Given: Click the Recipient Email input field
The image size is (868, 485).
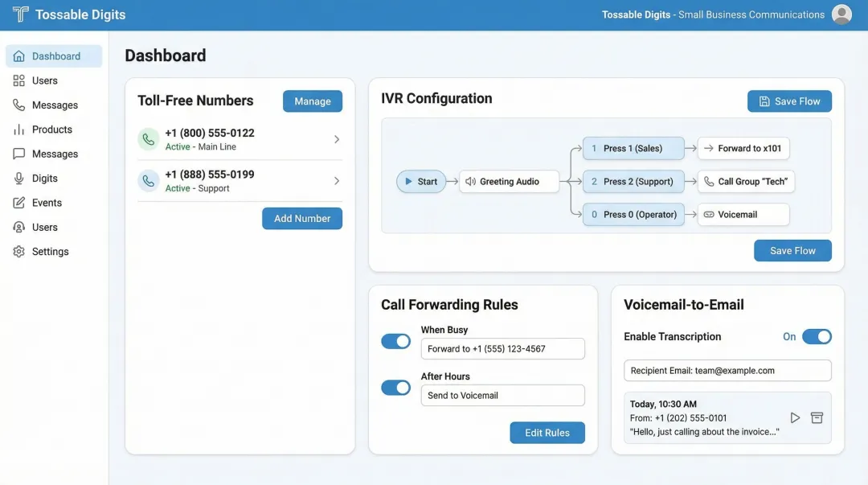Looking at the screenshot, I should (x=727, y=370).
